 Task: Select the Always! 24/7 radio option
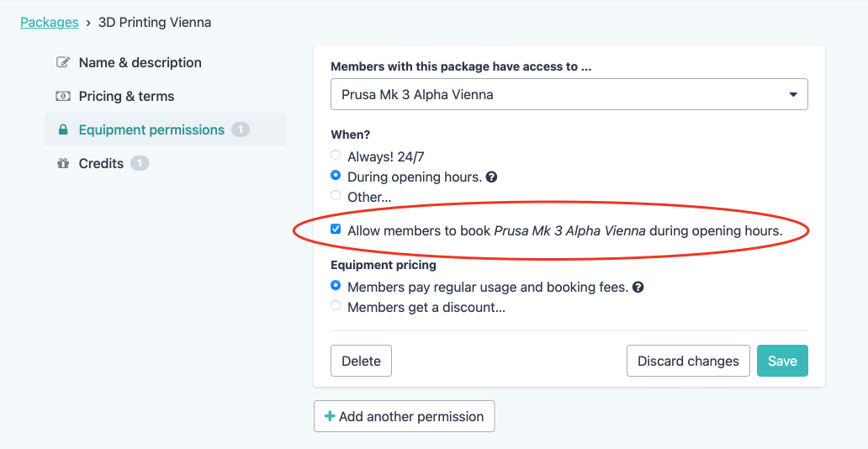pos(336,156)
